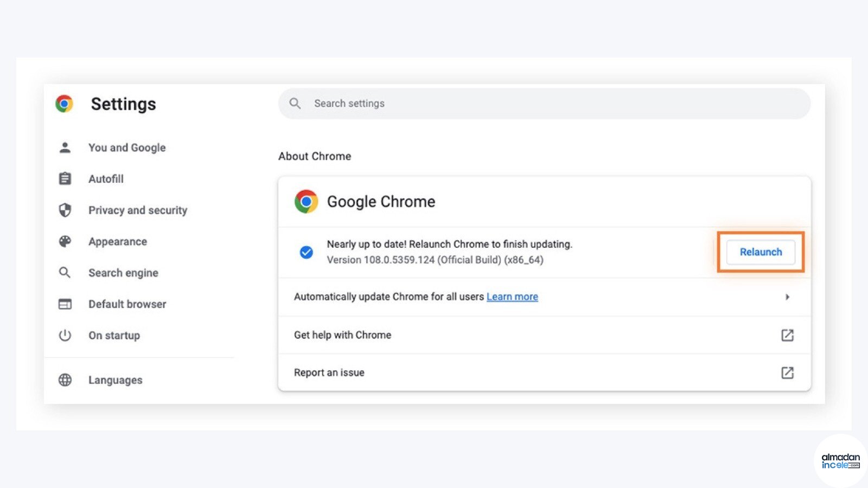Image resolution: width=868 pixels, height=488 pixels.
Task: Click the About Chrome heading
Action: pyautogui.click(x=315, y=156)
